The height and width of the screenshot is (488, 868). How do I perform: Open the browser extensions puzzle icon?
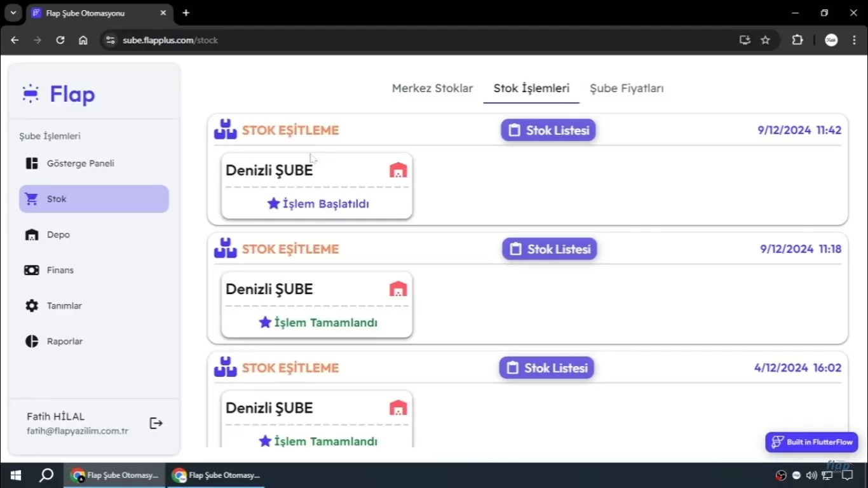click(x=797, y=40)
